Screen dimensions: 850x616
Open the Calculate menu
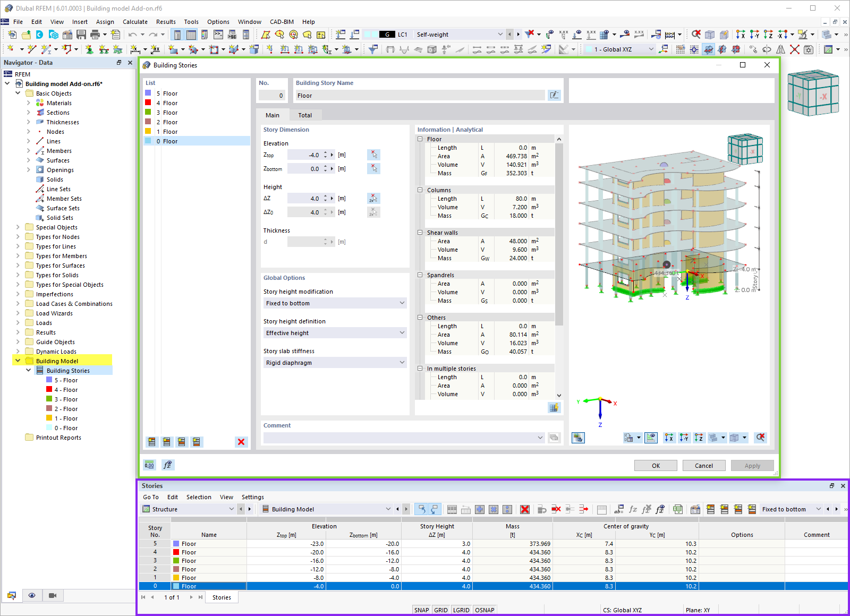(x=135, y=22)
